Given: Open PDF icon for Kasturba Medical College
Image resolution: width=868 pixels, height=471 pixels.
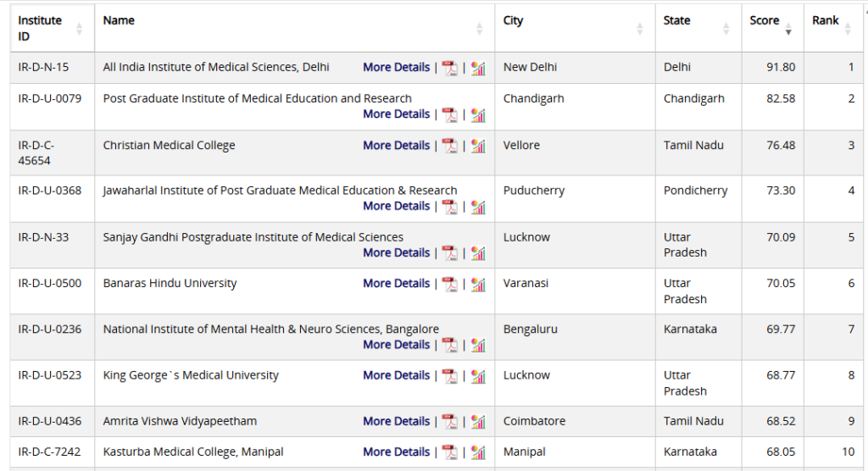Looking at the screenshot, I should click(x=449, y=452).
